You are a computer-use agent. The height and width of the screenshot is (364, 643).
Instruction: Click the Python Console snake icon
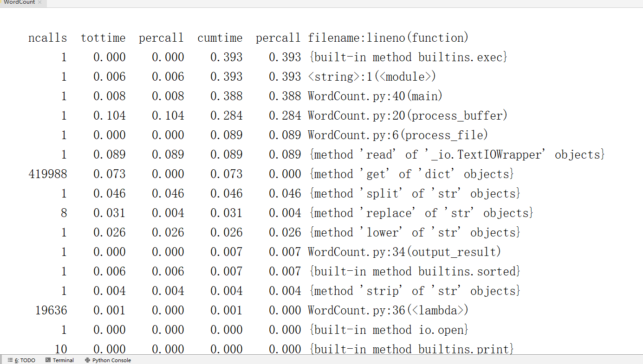point(87,360)
